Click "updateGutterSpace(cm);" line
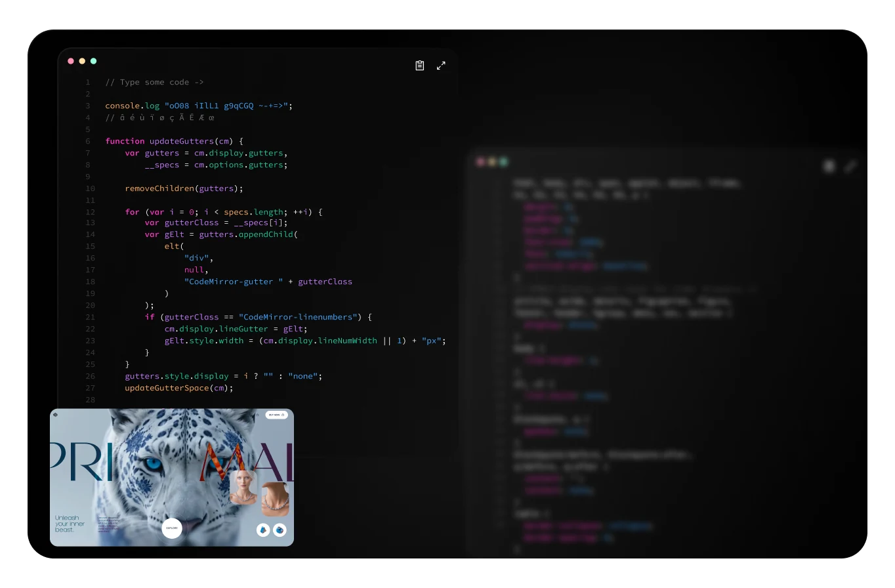The height and width of the screenshot is (588, 895). coord(178,388)
